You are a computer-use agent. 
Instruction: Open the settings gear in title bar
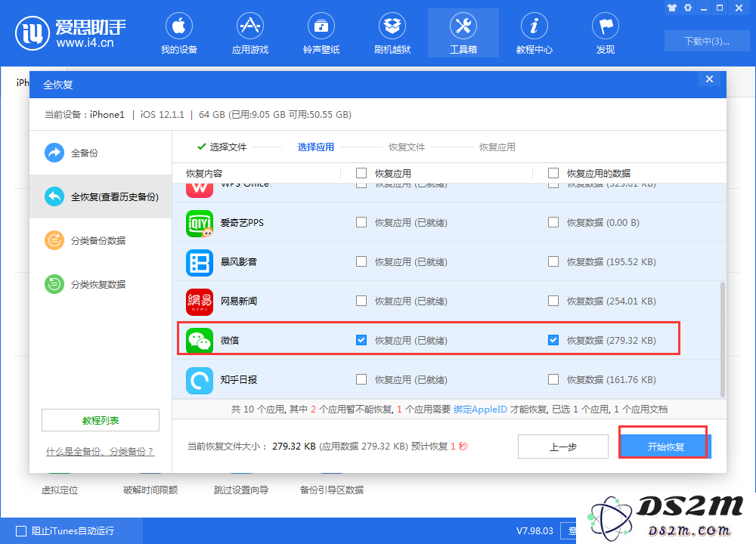[x=688, y=8]
